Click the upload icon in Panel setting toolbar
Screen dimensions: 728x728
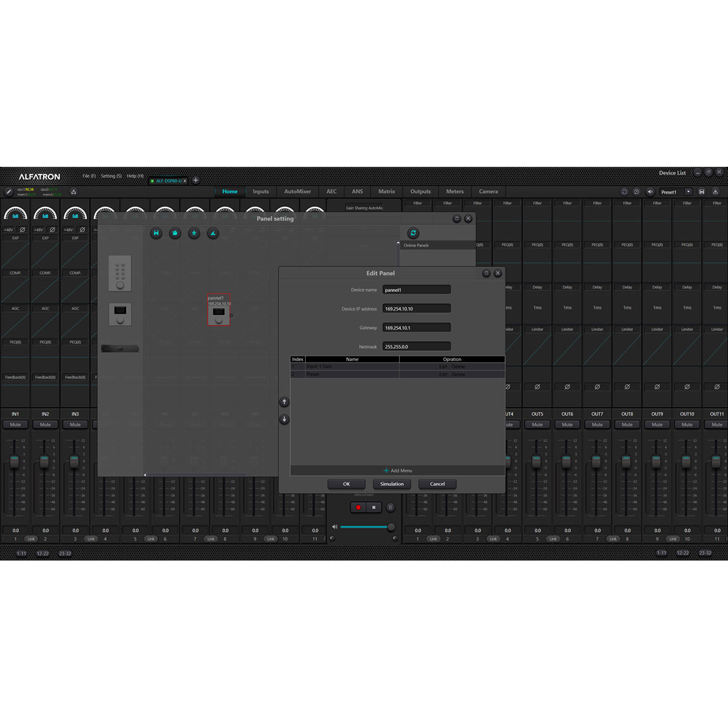click(x=212, y=233)
